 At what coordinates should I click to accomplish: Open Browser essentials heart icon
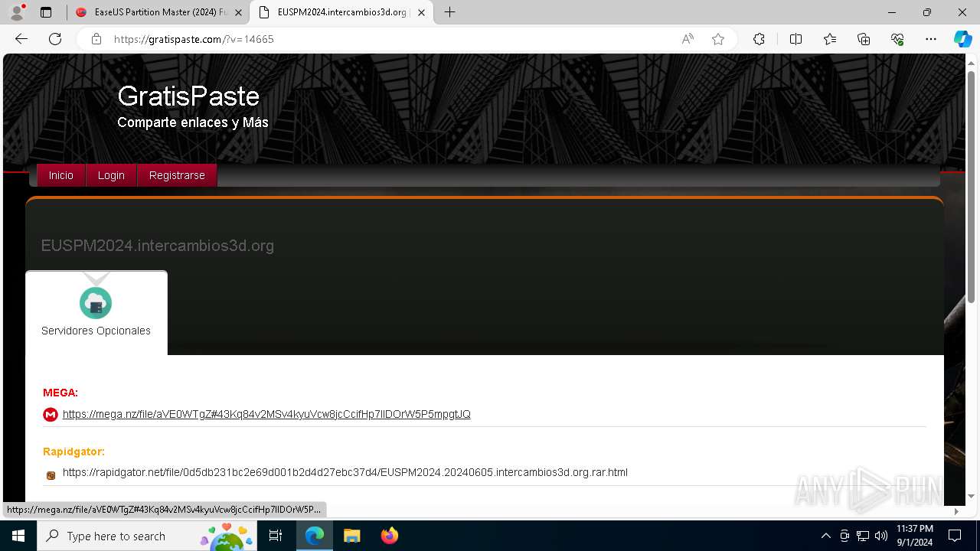coord(897,39)
